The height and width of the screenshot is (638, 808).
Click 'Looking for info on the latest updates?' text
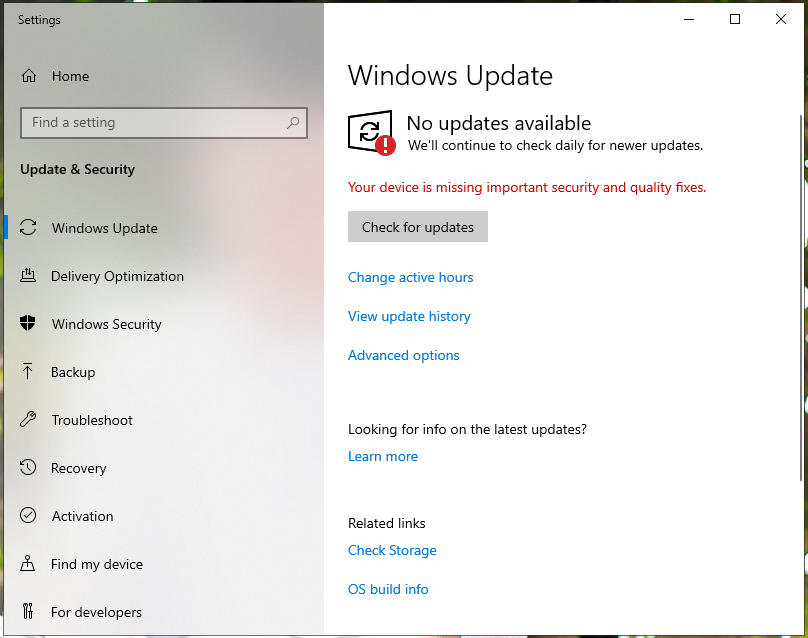click(x=467, y=429)
